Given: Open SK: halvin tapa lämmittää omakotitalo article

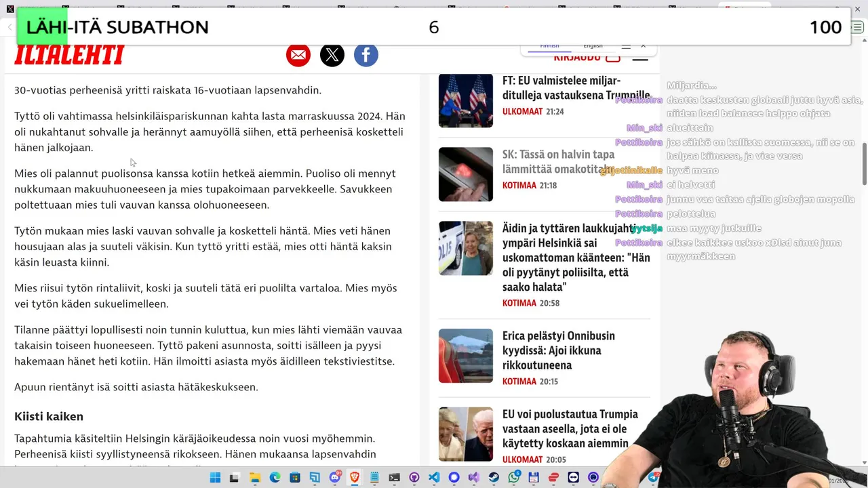Looking at the screenshot, I should pos(559,162).
